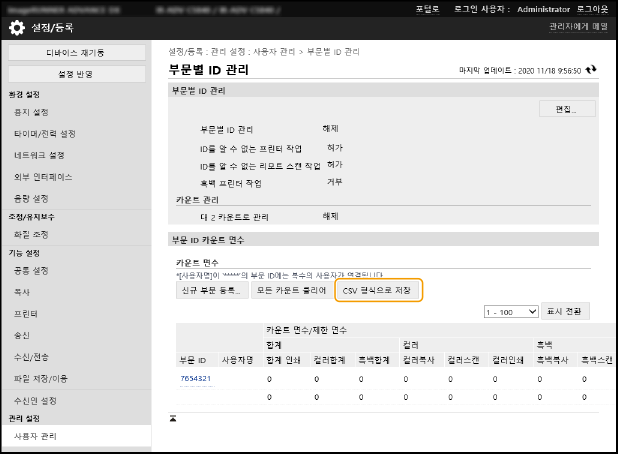Click the 편집 (Edit) button
618x454 pixels.
coord(567,108)
